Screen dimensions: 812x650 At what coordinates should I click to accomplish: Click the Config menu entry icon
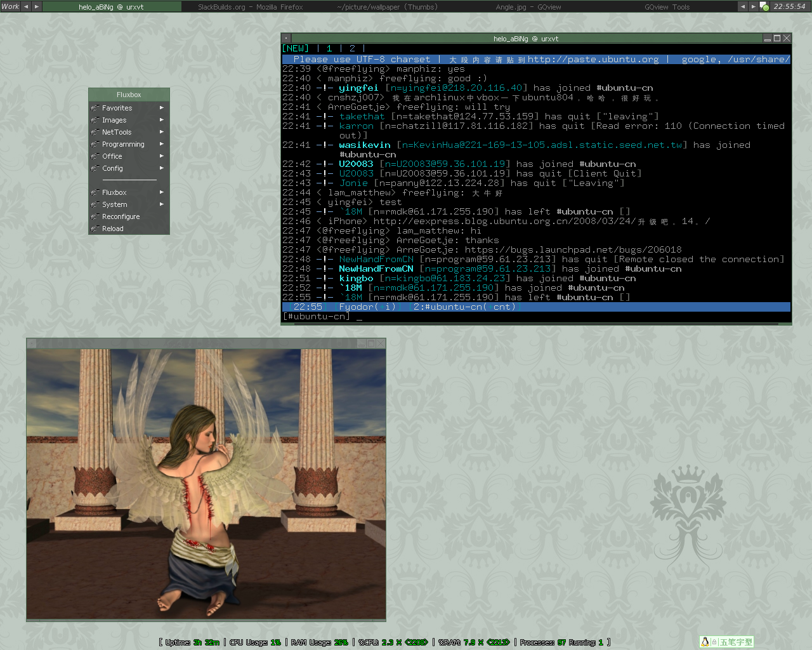(x=95, y=168)
